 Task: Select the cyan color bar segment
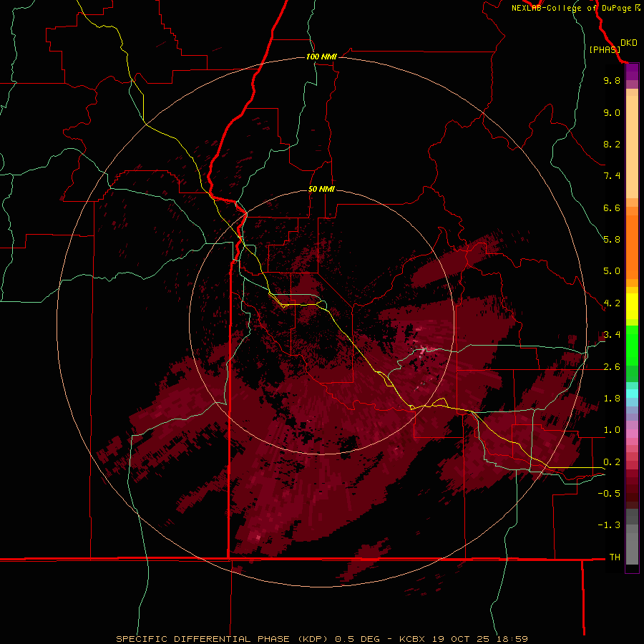632,394
